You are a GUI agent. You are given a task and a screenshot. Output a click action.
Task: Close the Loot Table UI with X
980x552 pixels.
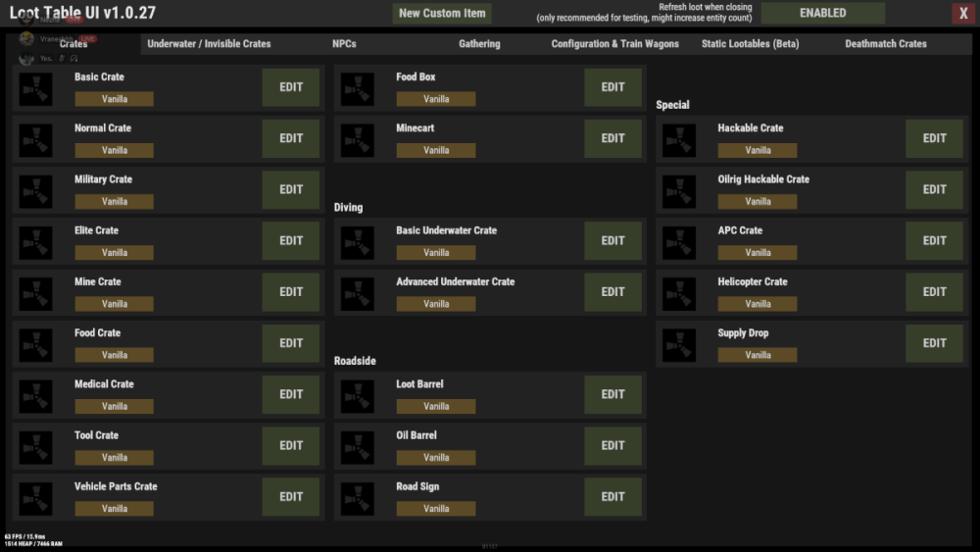[963, 14]
